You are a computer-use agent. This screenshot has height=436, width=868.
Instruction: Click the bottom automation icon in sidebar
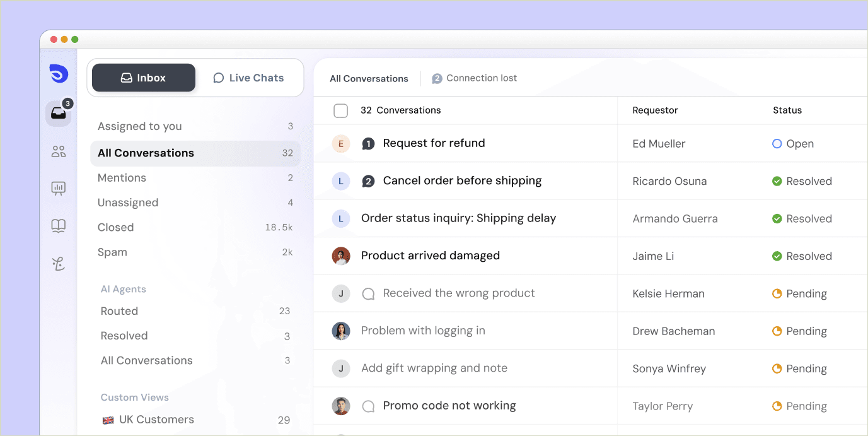[58, 264]
